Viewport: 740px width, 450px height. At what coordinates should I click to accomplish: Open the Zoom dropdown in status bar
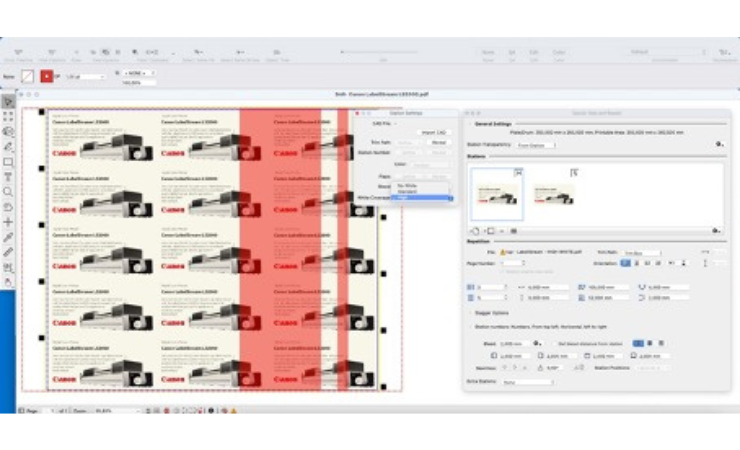coord(118,411)
